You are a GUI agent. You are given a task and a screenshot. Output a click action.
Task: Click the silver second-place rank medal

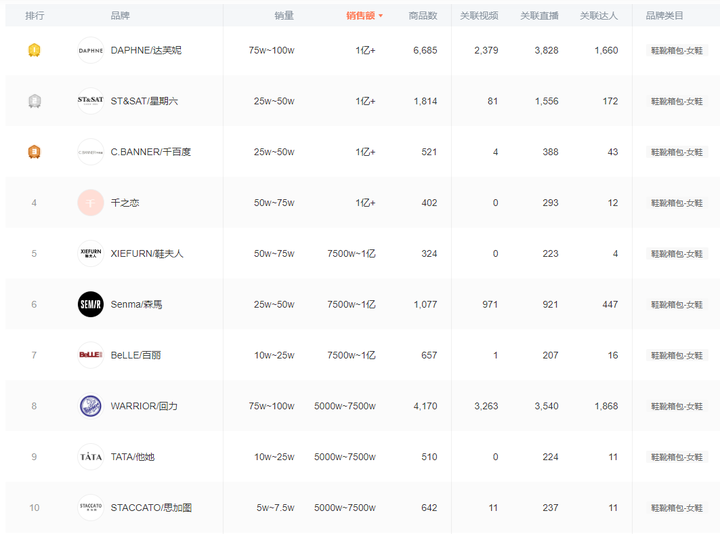pyautogui.click(x=34, y=101)
